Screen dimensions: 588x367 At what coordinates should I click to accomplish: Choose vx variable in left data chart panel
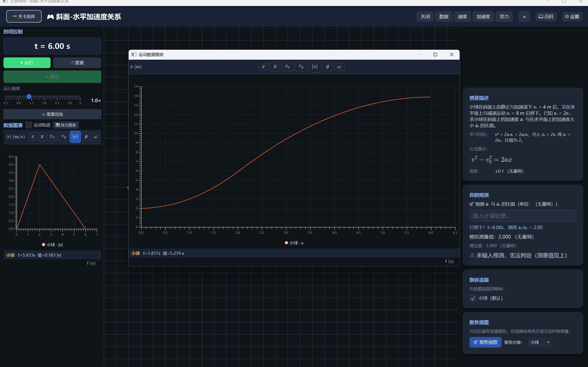click(52, 137)
